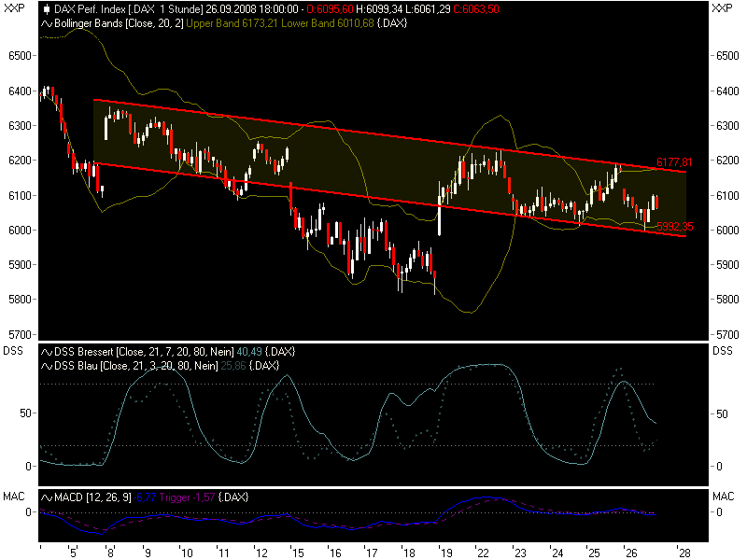Click the MACD line icon

click(x=46, y=497)
